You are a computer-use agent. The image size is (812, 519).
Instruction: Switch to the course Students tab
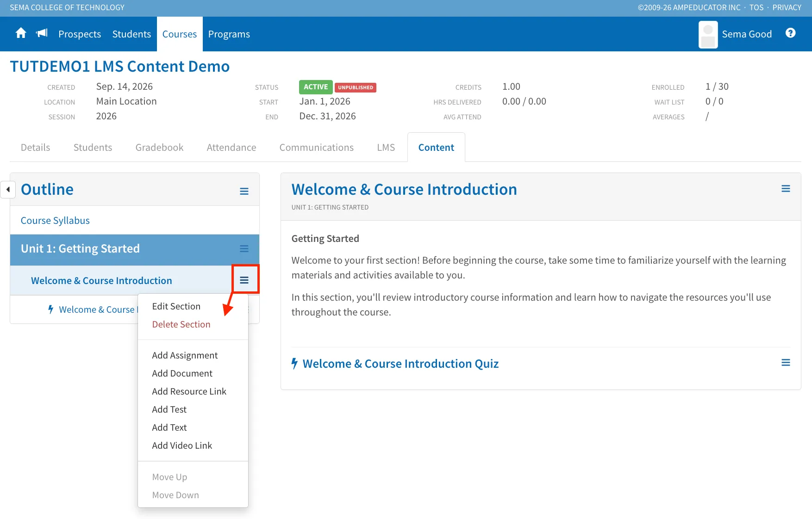point(93,148)
